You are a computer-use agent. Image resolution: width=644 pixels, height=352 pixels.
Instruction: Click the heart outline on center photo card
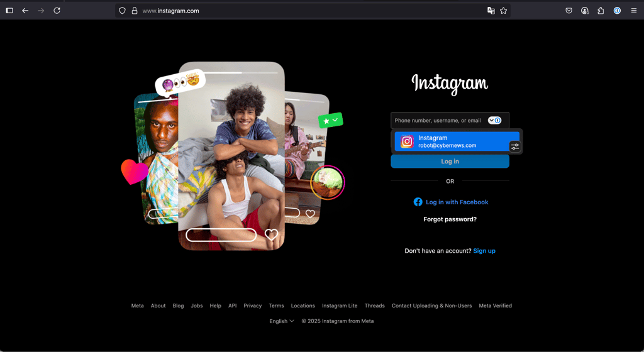[x=271, y=234]
